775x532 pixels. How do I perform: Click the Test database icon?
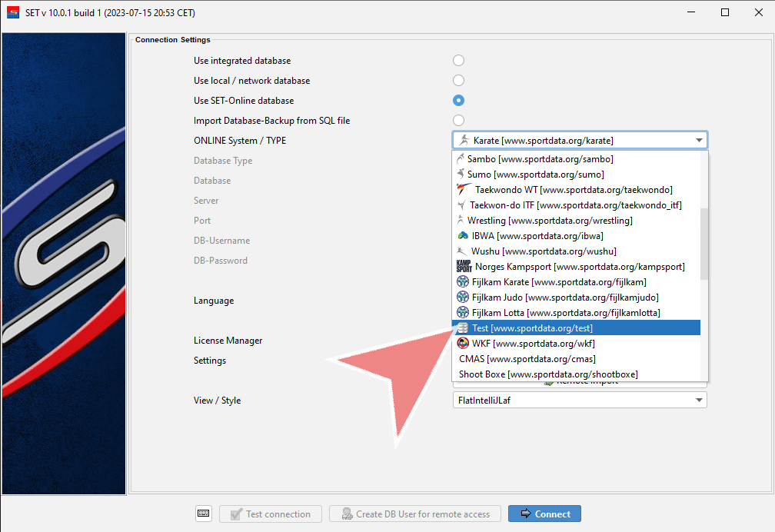tap(462, 328)
